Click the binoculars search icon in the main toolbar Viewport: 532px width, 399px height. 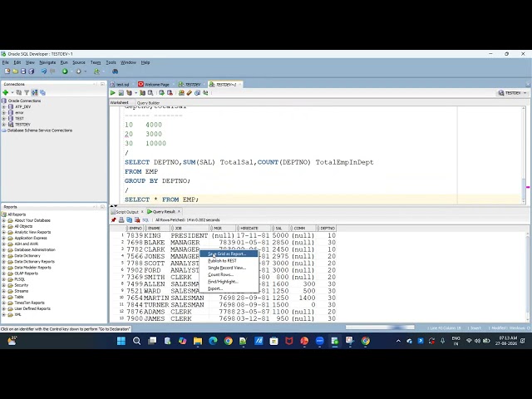click(116, 71)
